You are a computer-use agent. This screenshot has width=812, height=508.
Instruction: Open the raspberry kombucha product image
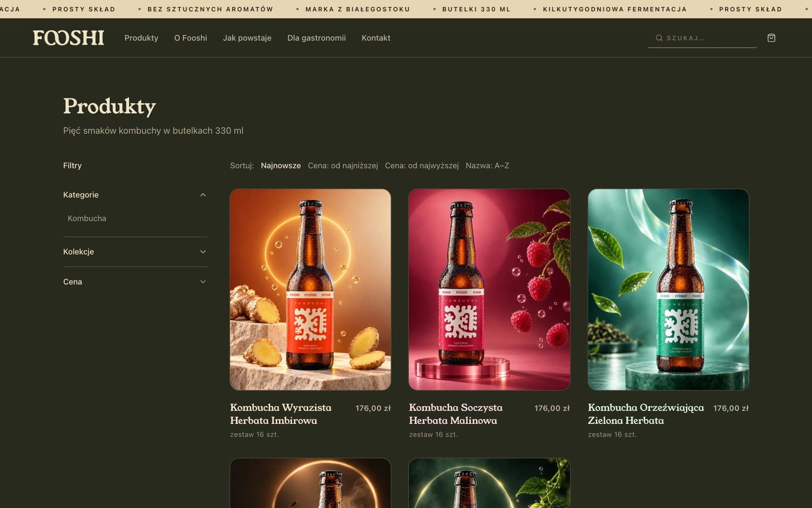[489, 290]
